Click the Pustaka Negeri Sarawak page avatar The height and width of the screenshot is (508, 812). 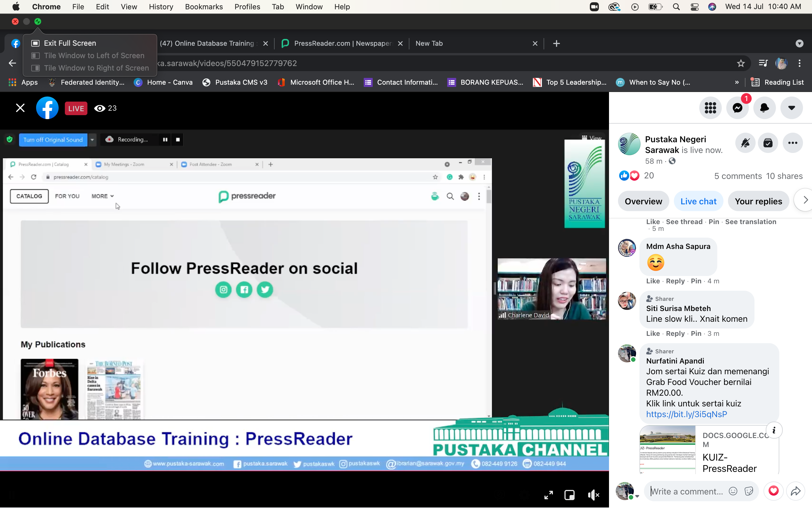click(x=629, y=144)
